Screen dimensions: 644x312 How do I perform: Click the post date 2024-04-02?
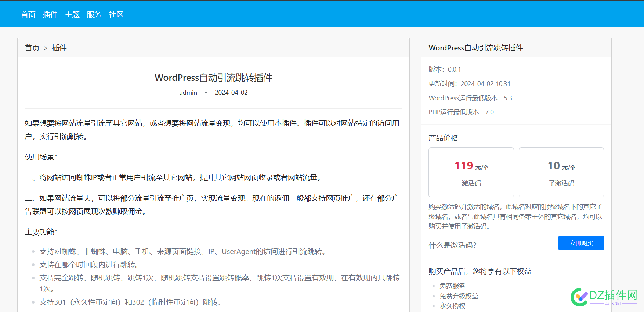pyautogui.click(x=231, y=93)
